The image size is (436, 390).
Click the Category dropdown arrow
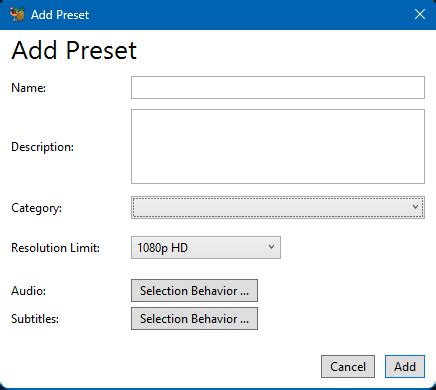[x=415, y=207]
